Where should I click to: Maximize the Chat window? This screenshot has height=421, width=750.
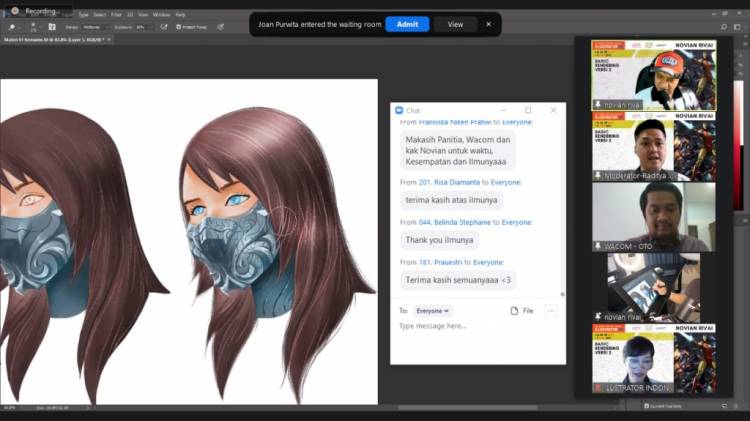point(528,110)
